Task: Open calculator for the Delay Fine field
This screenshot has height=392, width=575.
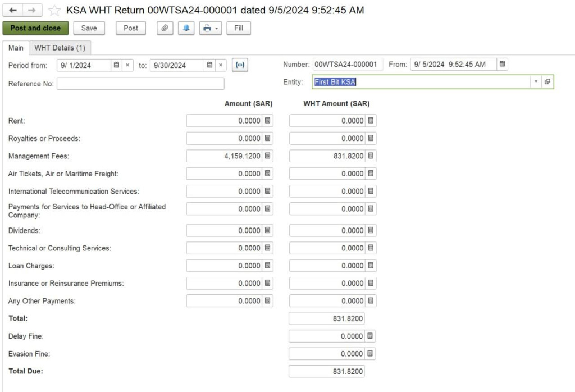Action: click(371, 336)
